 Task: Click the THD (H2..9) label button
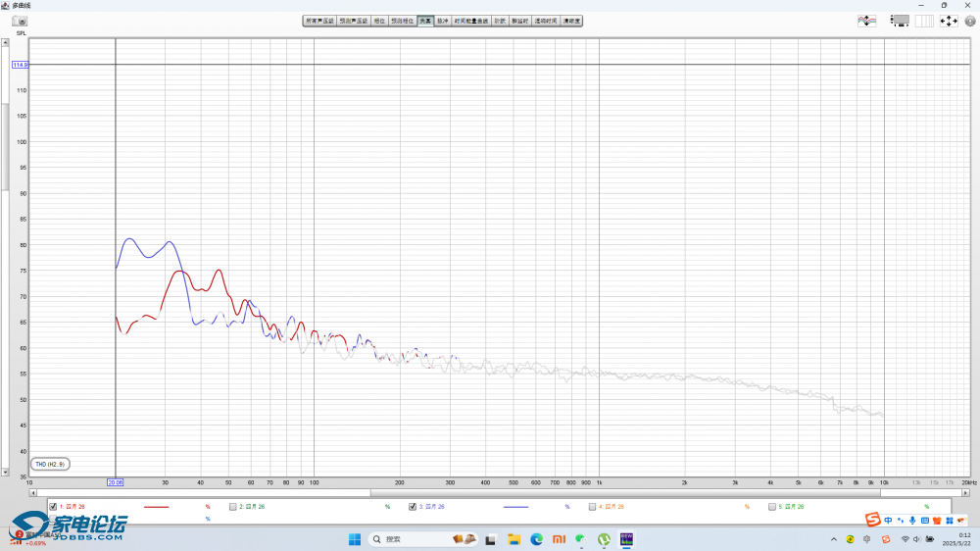49,464
